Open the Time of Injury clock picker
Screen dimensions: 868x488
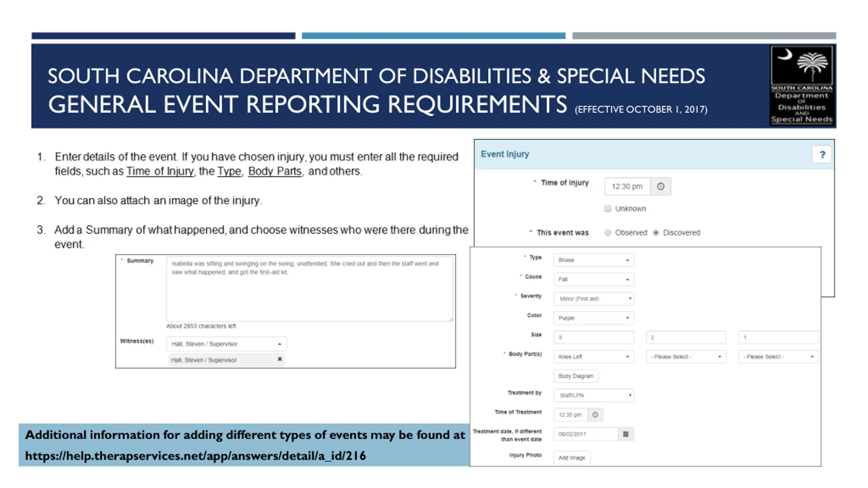tap(660, 186)
